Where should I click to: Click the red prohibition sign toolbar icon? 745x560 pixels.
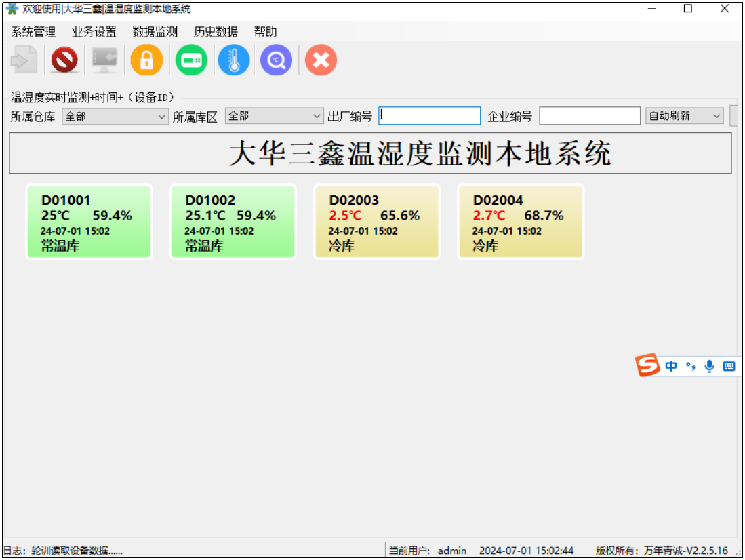click(64, 61)
